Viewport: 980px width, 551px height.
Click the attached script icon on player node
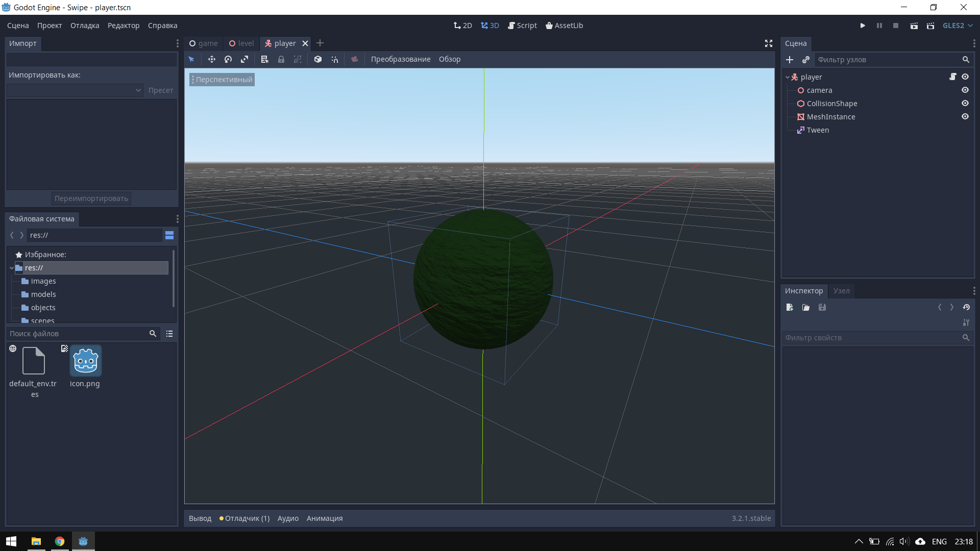pyautogui.click(x=952, y=77)
